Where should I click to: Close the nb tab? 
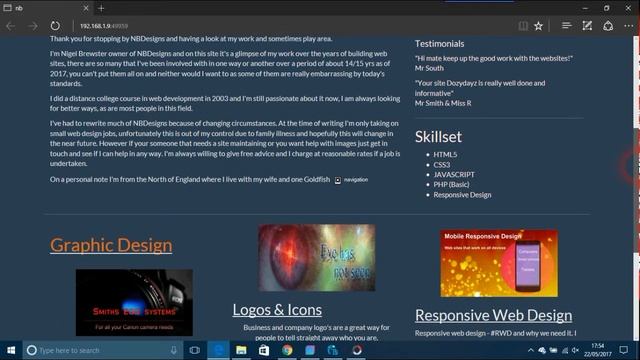tap(86, 8)
